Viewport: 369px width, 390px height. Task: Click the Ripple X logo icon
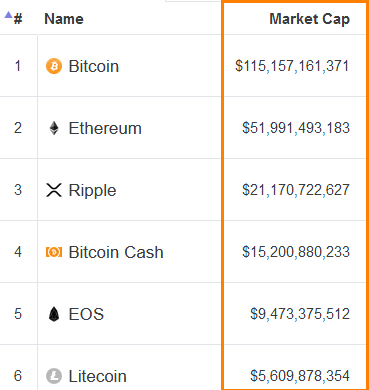click(54, 190)
